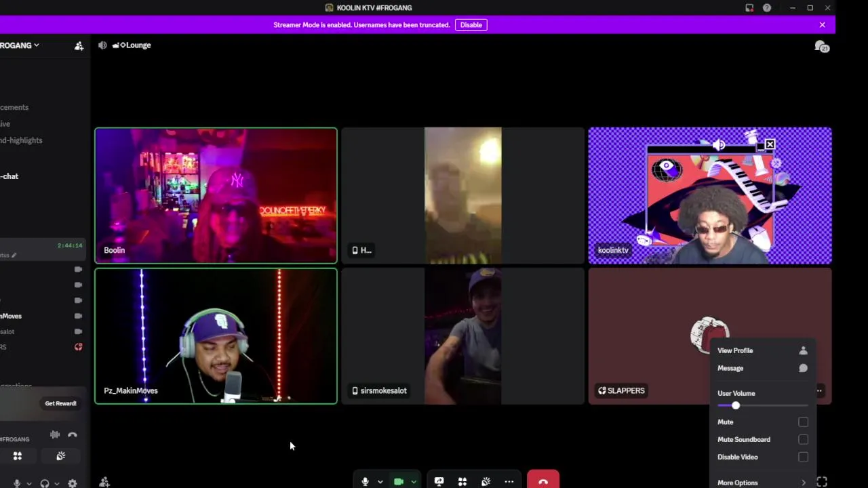Choose Message in user context menu
868x488 pixels.
point(762,368)
